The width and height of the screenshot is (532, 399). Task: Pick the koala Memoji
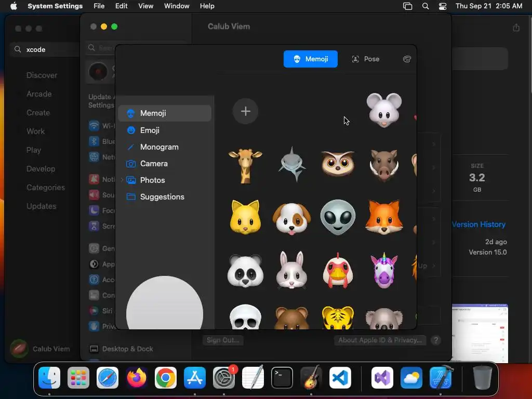384,318
